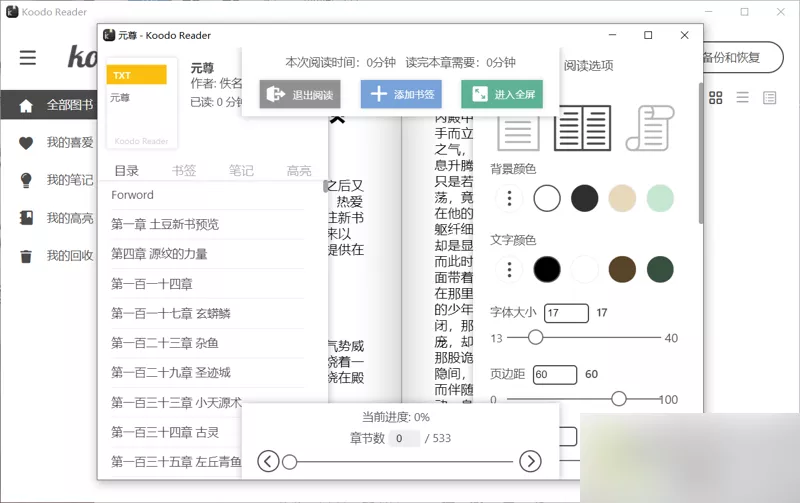Screen dimensions: 800x503
Task: Switch to the 高亮 tab
Action: point(299,170)
